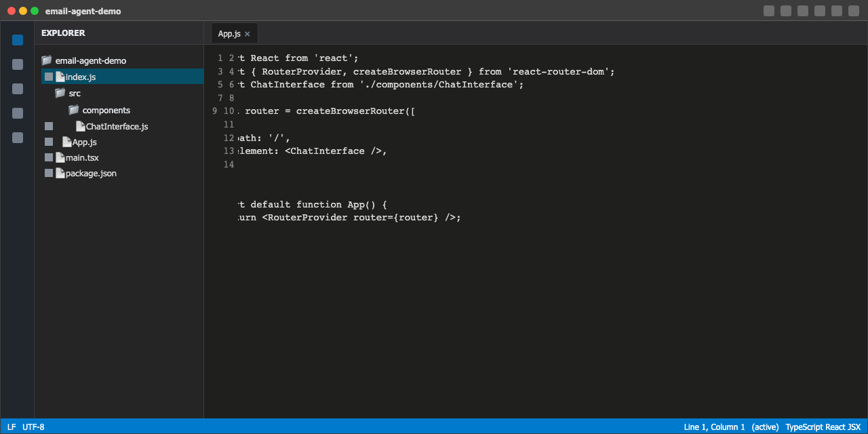Toggle the checkbox next to App.js file
The height and width of the screenshot is (434, 868).
[48, 141]
